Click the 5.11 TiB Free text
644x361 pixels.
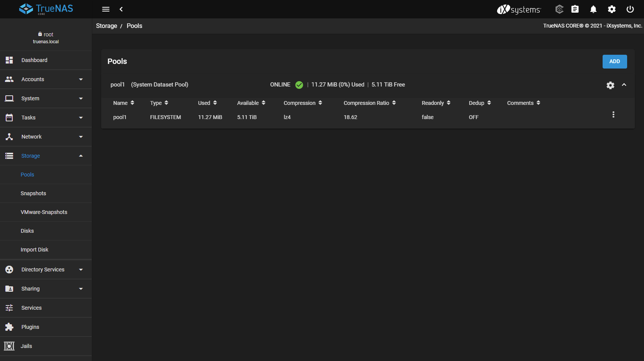(x=388, y=85)
